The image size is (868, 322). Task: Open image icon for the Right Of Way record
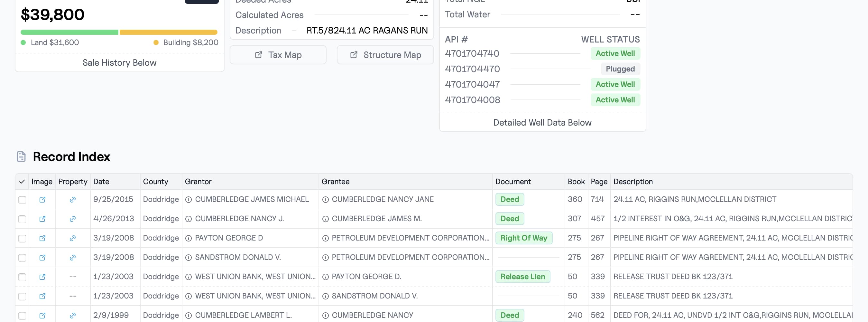pyautogui.click(x=42, y=238)
